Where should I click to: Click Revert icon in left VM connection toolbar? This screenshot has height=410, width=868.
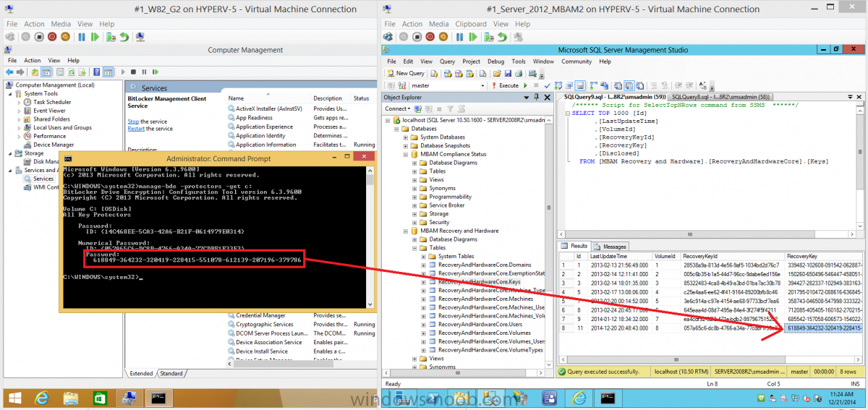tap(124, 36)
